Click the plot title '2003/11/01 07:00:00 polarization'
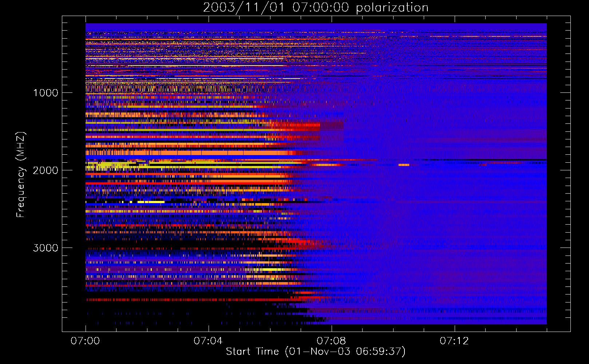This screenshot has height=364, width=589. pos(316,7)
